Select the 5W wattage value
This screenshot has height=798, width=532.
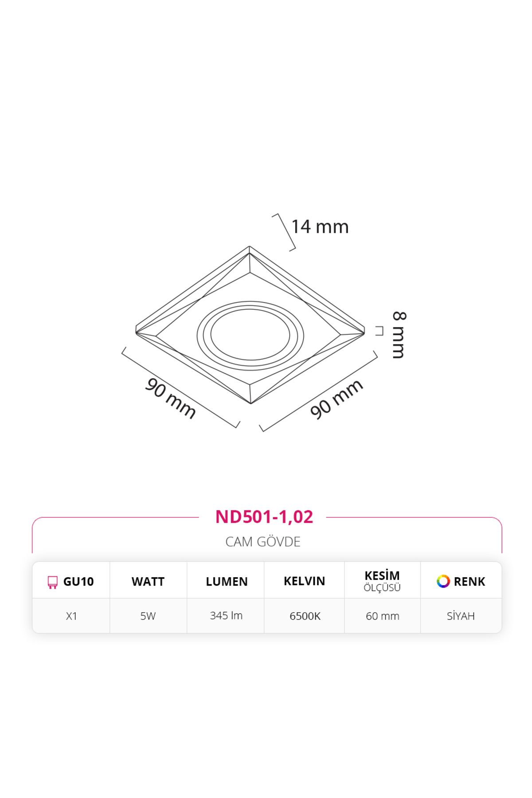pos(148,616)
